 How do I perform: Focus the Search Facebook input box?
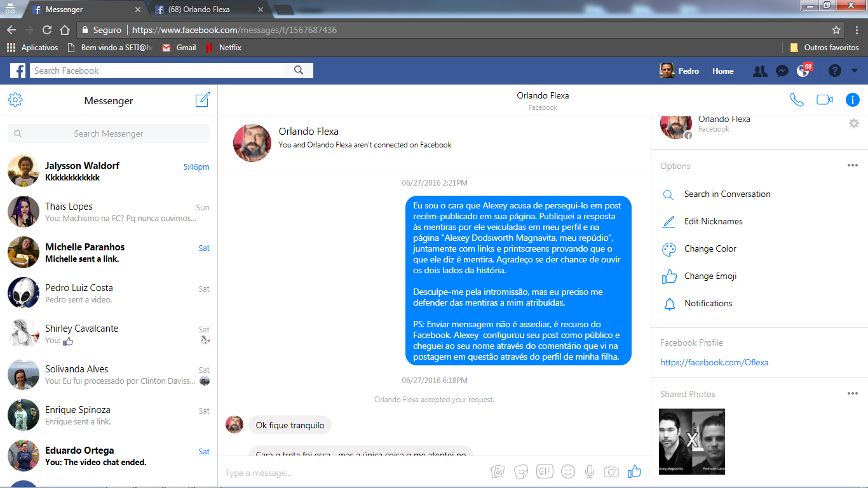click(x=157, y=71)
